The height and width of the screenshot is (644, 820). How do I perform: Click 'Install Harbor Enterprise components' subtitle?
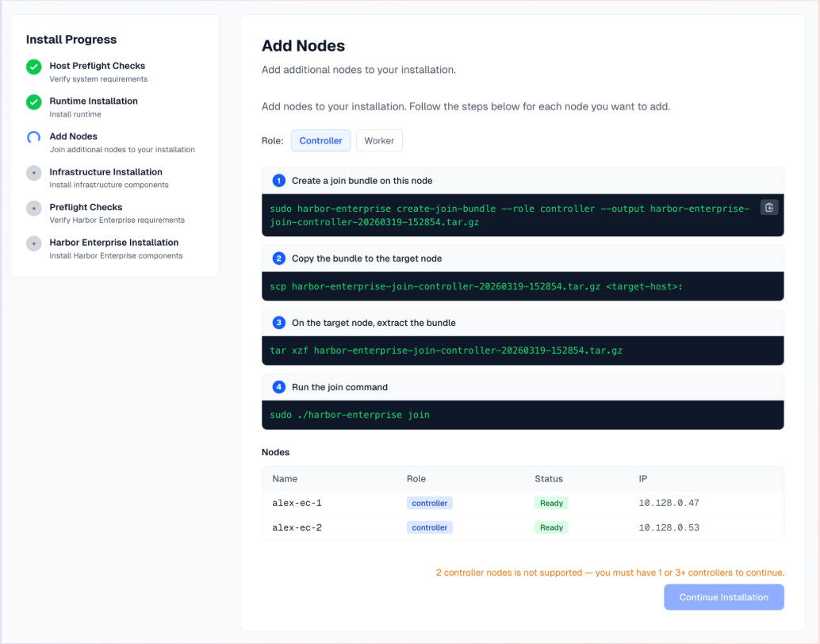coord(116,256)
